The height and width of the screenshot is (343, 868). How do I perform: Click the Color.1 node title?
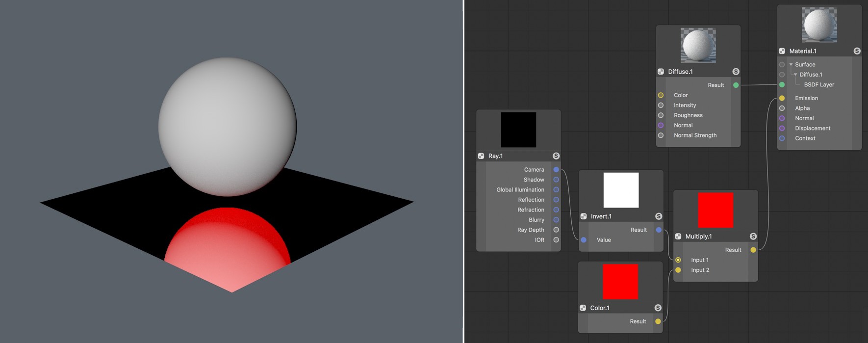[600, 308]
